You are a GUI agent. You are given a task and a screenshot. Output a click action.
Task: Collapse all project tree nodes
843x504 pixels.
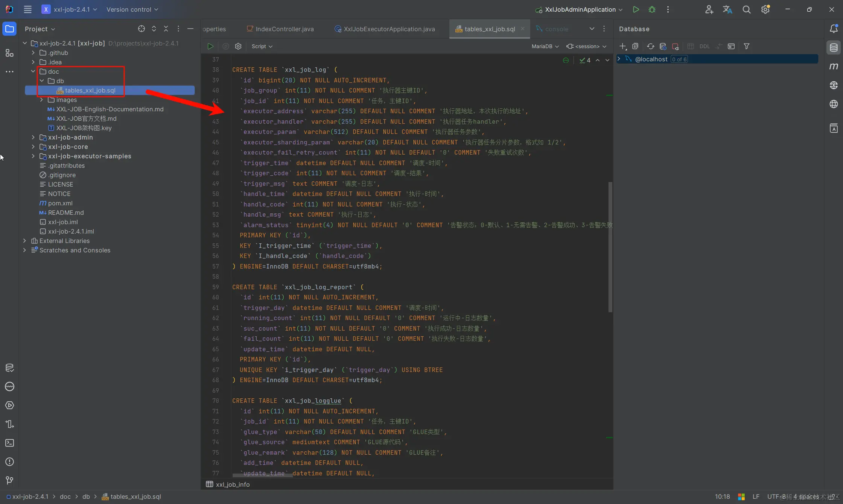166,29
